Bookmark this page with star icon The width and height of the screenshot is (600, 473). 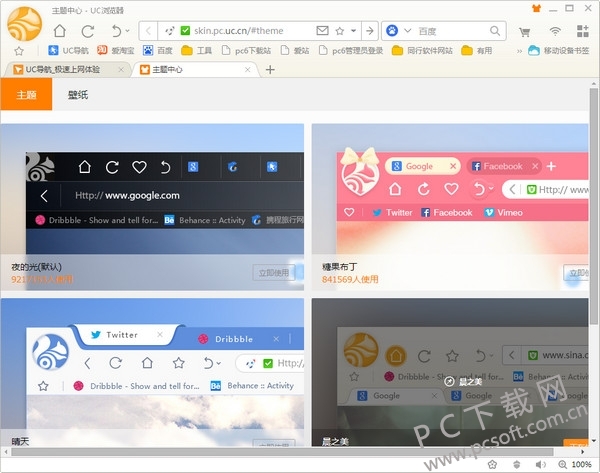click(x=339, y=31)
